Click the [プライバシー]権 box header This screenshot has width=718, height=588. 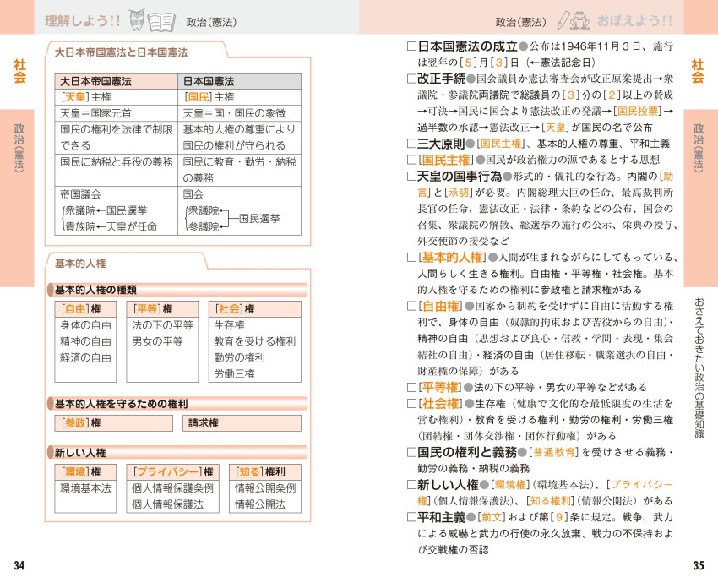point(172,472)
